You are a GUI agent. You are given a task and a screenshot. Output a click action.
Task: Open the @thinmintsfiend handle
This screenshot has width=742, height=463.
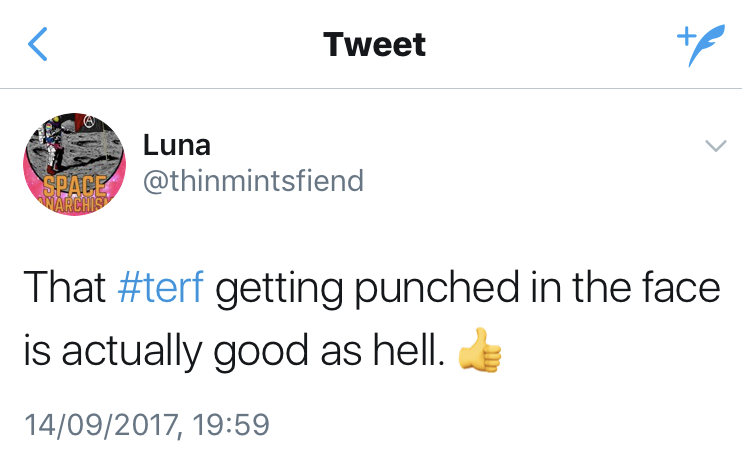(253, 181)
